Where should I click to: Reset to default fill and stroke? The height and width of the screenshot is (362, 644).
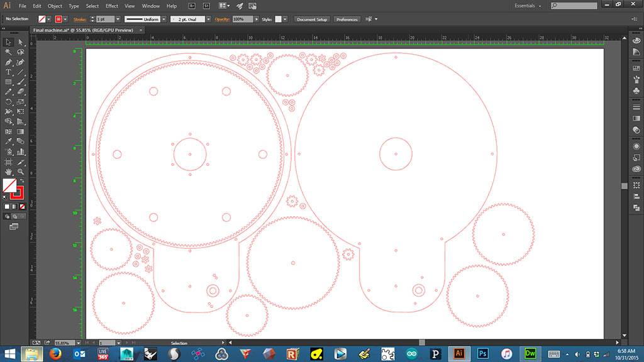tap(5, 197)
